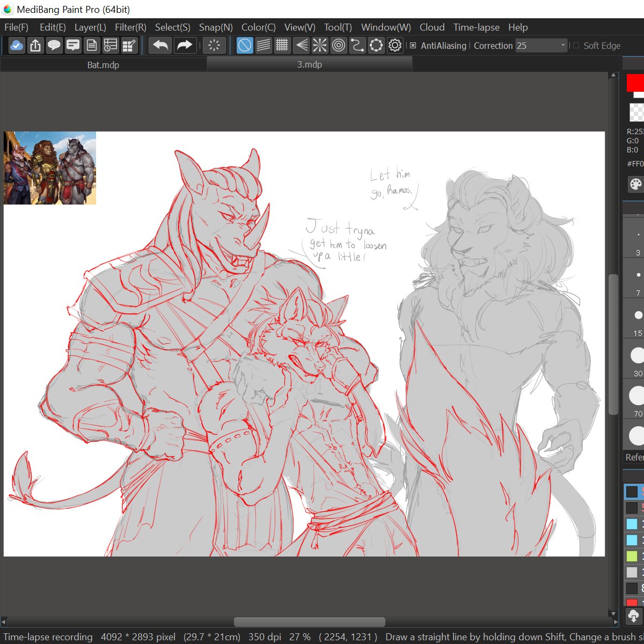Open the Color menu
The height and width of the screenshot is (644, 644).
(258, 27)
